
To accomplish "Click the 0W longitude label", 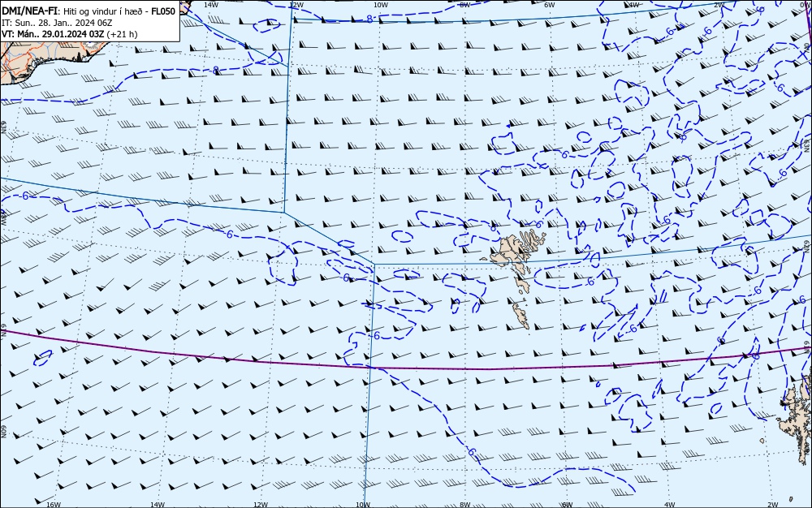I will pyautogui.click(x=806, y=4).
